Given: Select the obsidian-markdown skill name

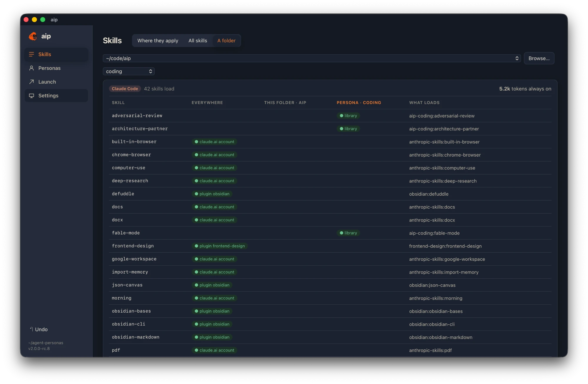Looking at the screenshot, I should (x=136, y=337).
